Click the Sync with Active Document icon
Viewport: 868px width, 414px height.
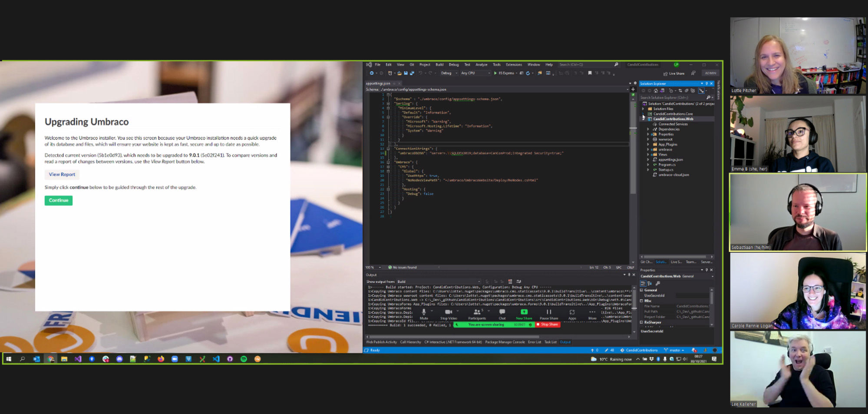click(680, 91)
